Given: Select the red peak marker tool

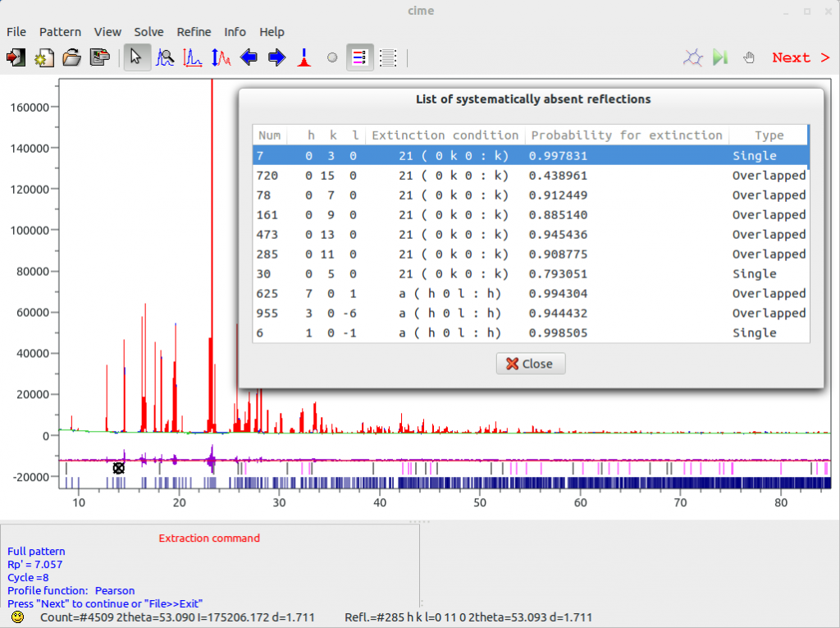Looking at the screenshot, I should pyautogui.click(x=304, y=57).
